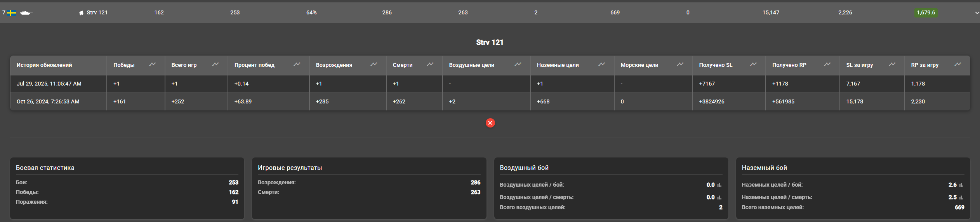Collapse the Strv 121 row chevron
The image size is (980, 222).
977,13
